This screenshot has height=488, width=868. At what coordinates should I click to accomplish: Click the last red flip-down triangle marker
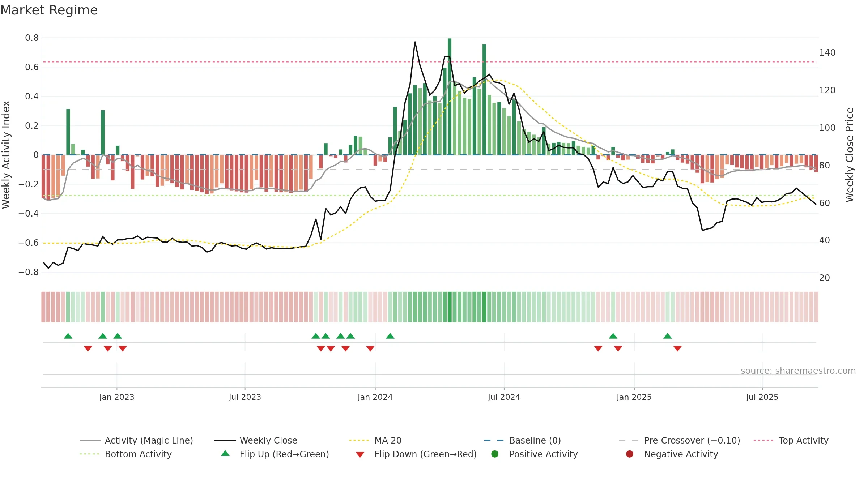coord(677,348)
